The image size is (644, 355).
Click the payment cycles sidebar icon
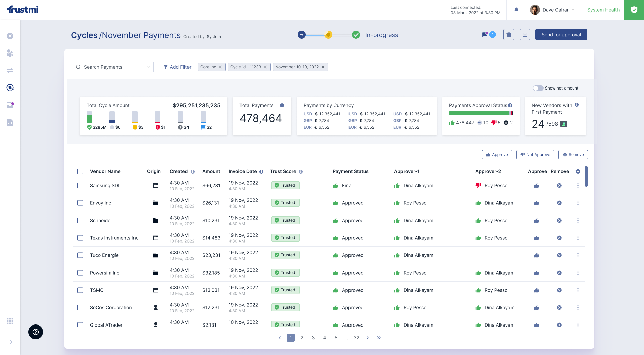coord(10,88)
